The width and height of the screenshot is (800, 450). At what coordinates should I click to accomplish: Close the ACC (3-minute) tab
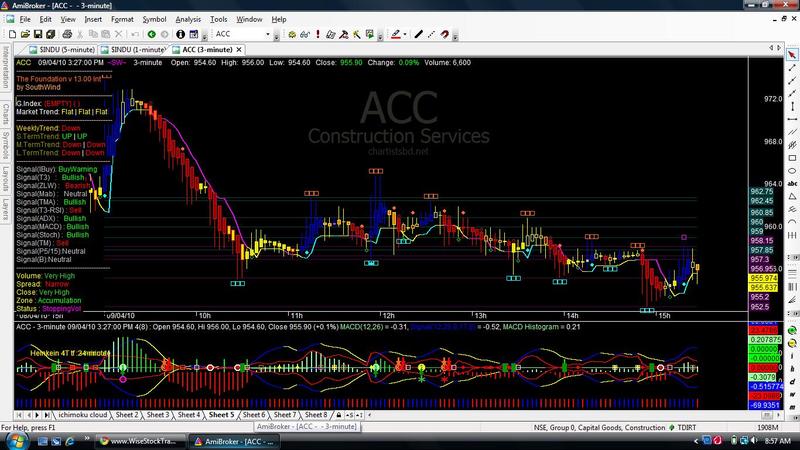click(239, 49)
